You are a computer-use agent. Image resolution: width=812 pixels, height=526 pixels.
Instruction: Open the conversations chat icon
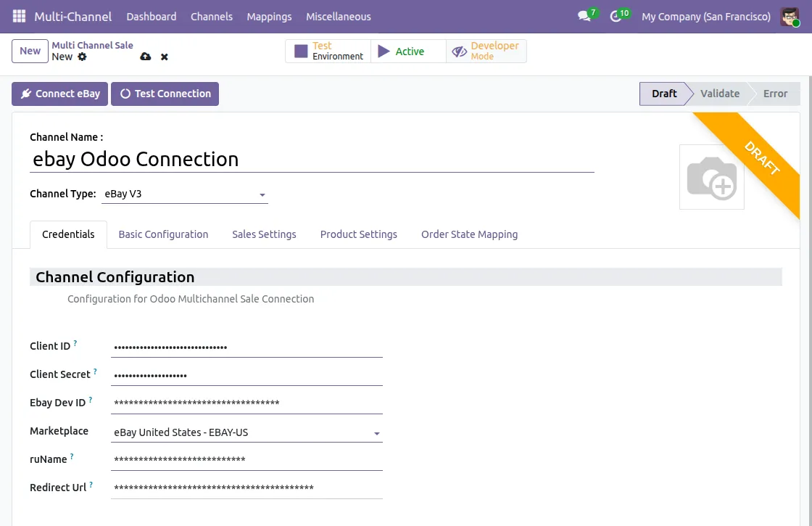point(584,16)
